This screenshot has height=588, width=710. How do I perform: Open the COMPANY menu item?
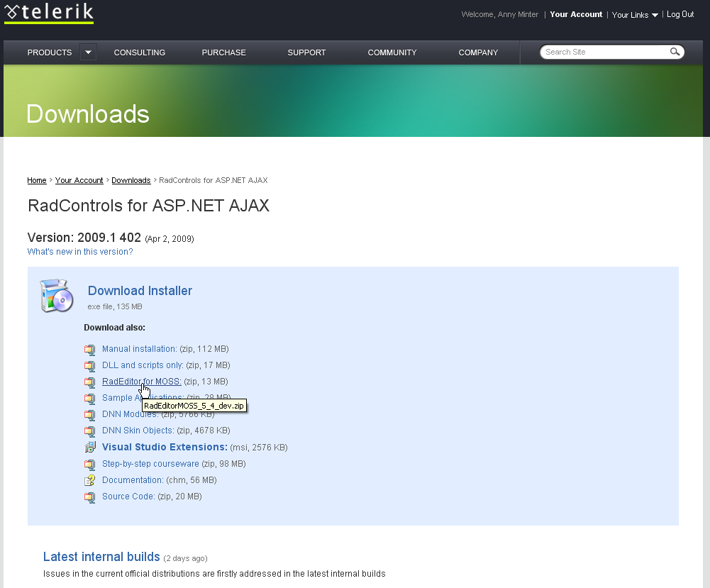(x=478, y=52)
